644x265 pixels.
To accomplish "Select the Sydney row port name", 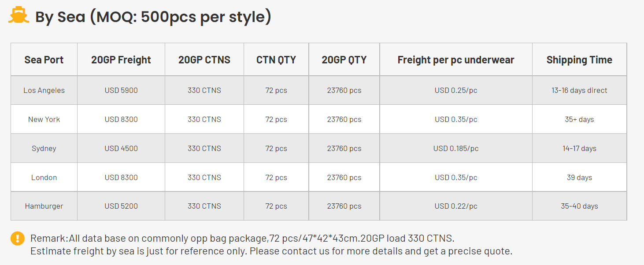I will 44,148.
